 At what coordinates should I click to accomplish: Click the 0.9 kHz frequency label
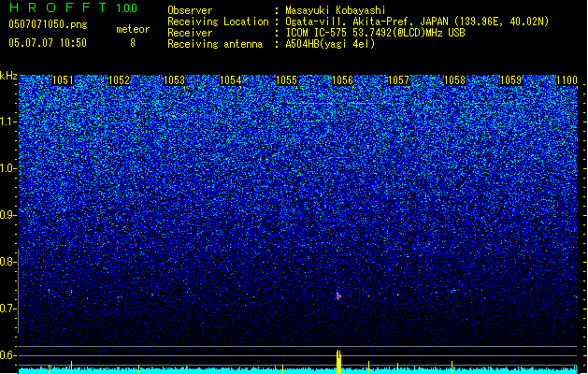point(8,215)
